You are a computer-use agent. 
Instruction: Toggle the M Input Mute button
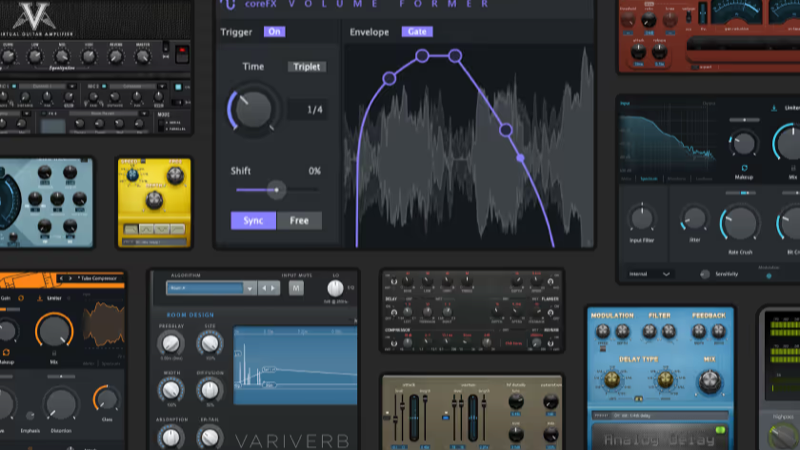(x=296, y=288)
